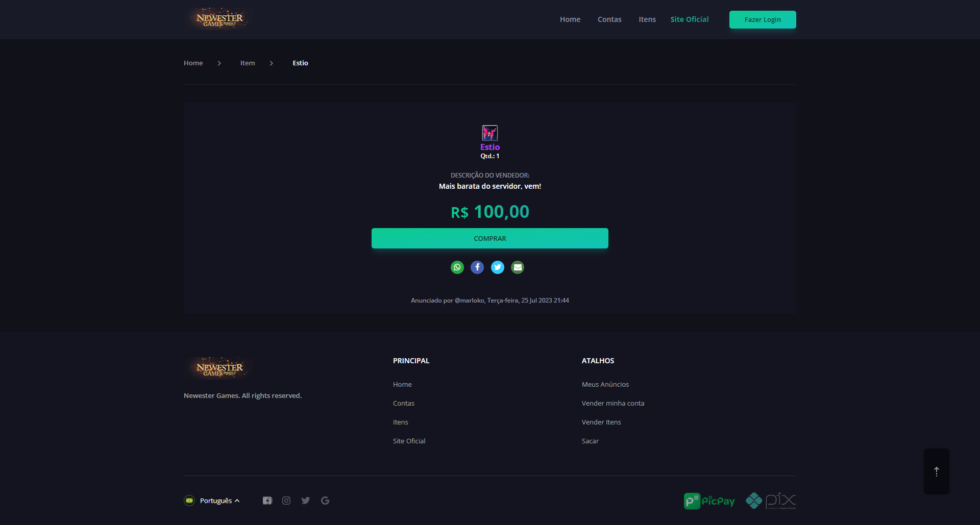Share listing via WhatsApp icon

(x=457, y=267)
